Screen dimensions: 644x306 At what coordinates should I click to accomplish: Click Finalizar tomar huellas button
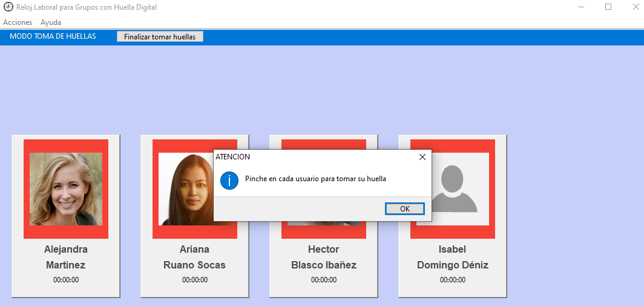(x=160, y=36)
